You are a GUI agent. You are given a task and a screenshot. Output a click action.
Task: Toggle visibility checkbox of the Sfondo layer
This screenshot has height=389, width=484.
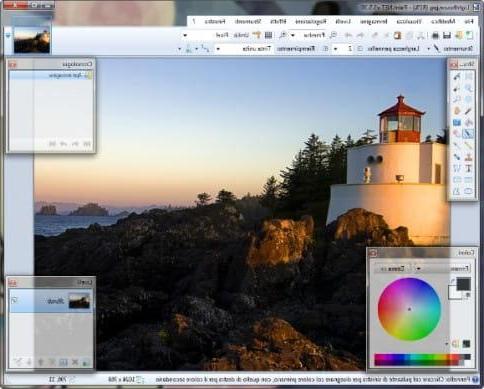tap(14, 300)
